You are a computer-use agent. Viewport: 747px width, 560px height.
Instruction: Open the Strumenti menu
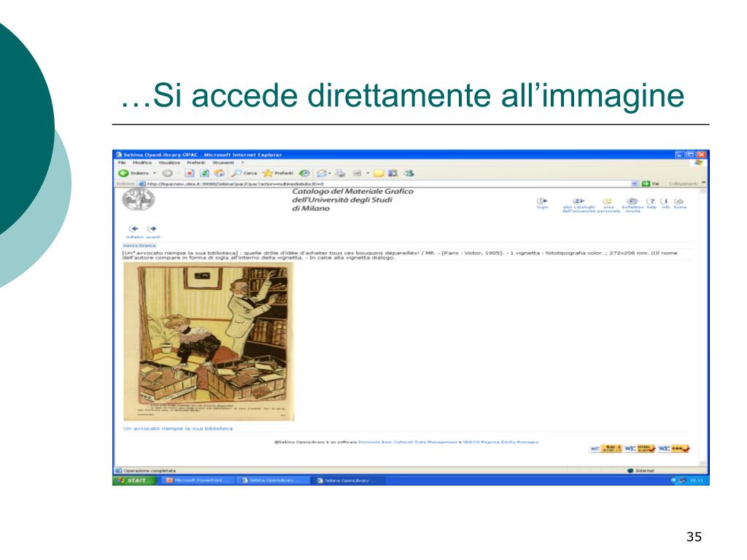point(223,163)
